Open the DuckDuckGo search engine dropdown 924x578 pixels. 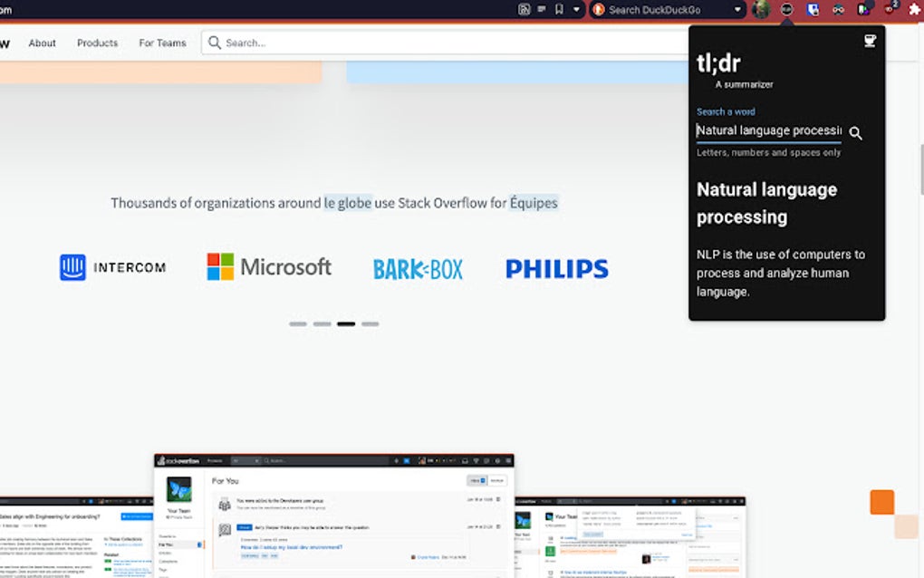(737, 11)
